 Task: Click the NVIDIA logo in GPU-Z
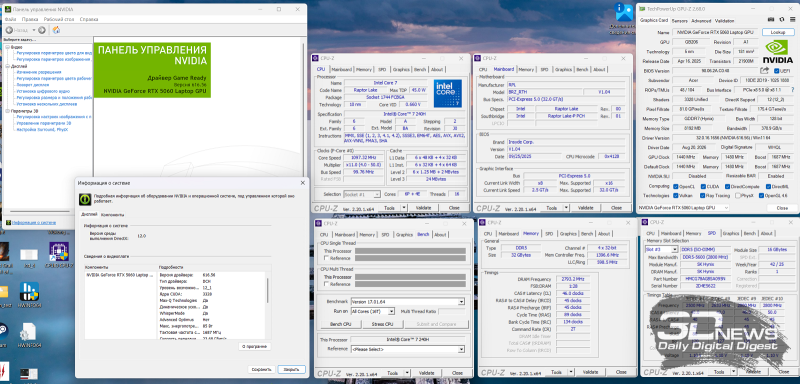pos(779,52)
